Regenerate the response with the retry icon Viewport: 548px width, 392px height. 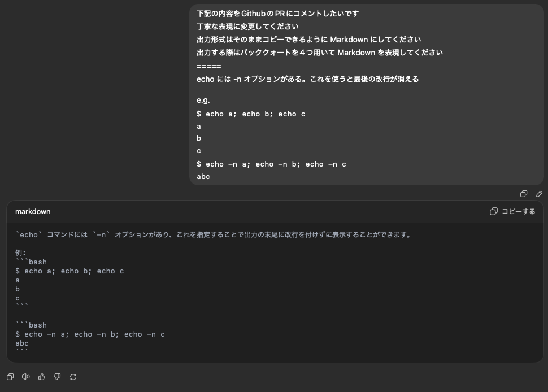(73, 377)
